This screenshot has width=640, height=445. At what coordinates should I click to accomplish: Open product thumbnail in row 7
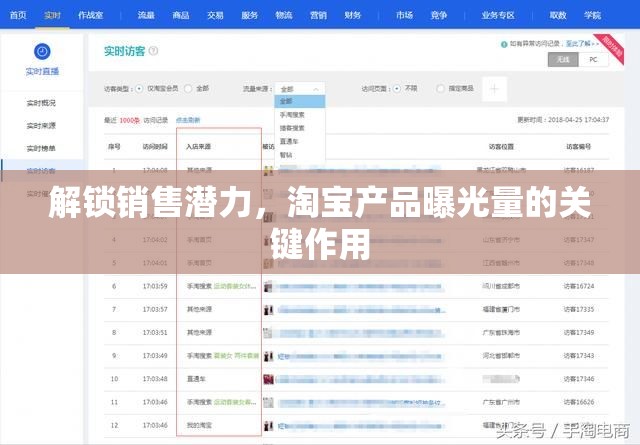268,310
